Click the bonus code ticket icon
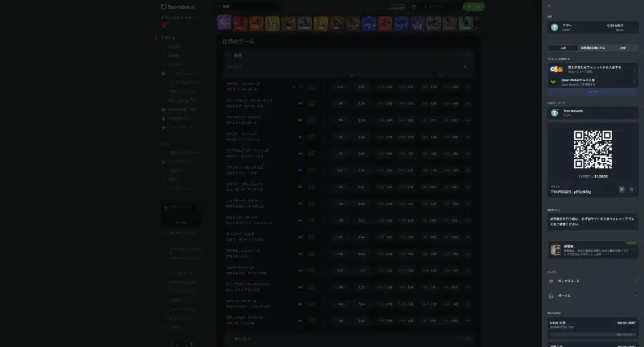Image resolution: width=644 pixels, height=347 pixels. 552,281
